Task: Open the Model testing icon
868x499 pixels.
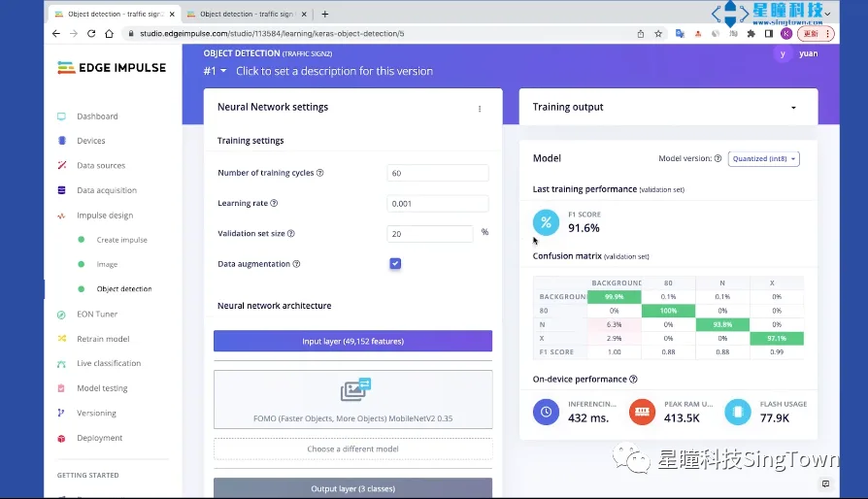Action: 61,388
